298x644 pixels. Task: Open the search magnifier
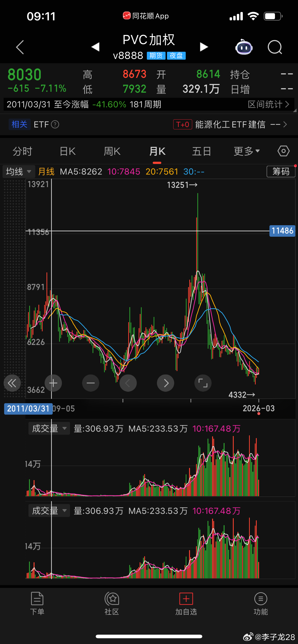coord(275,47)
